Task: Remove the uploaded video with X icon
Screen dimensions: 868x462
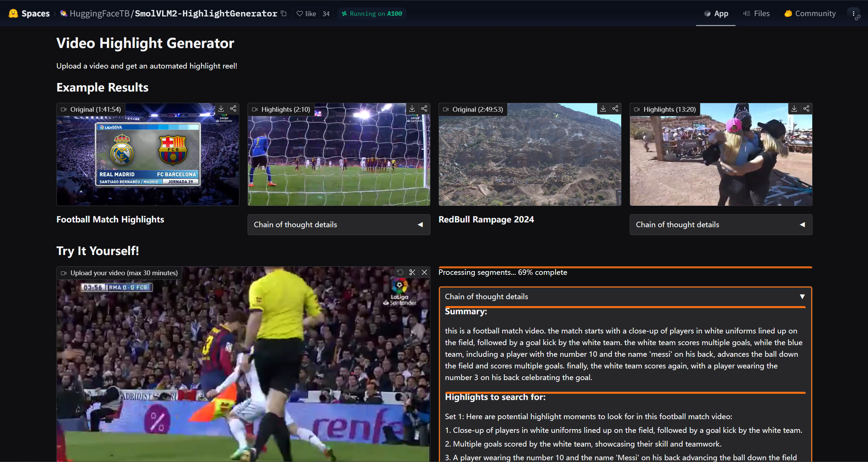Action: 425,272
